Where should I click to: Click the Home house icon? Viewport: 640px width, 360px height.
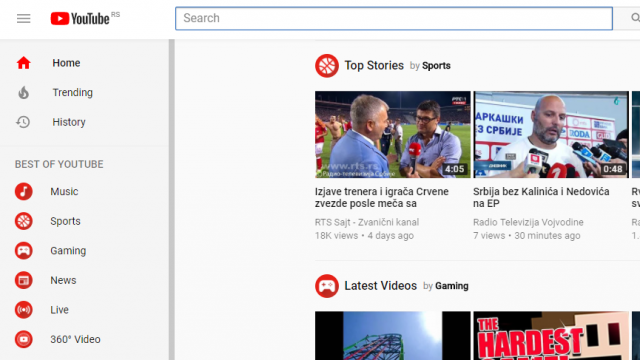[24, 63]
